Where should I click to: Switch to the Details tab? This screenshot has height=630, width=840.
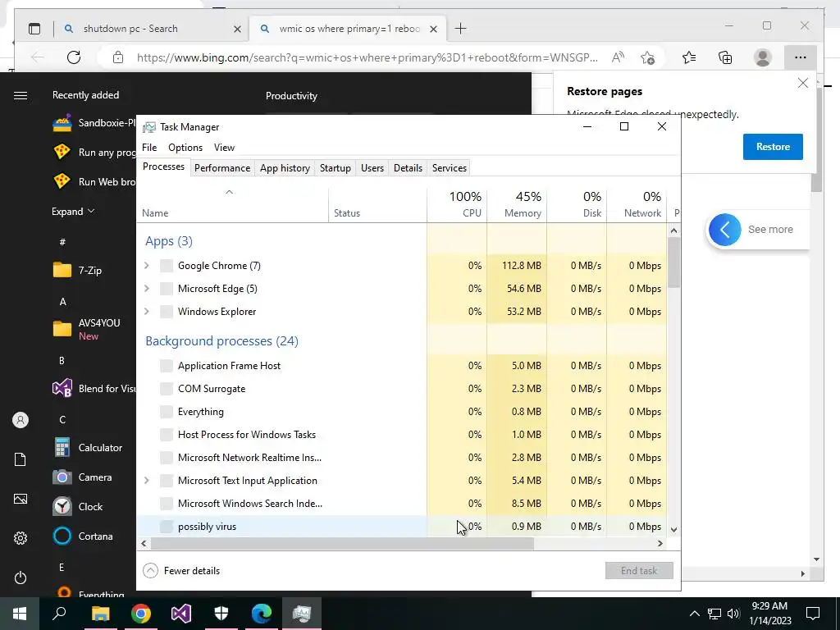[409, 168]
